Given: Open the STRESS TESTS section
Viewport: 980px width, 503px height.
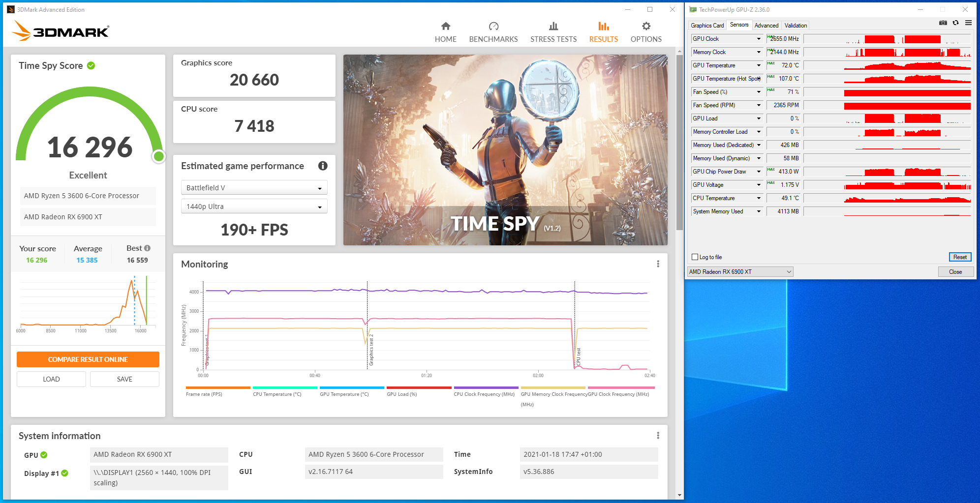Looking at the screenshot, I should coord(553,32).
